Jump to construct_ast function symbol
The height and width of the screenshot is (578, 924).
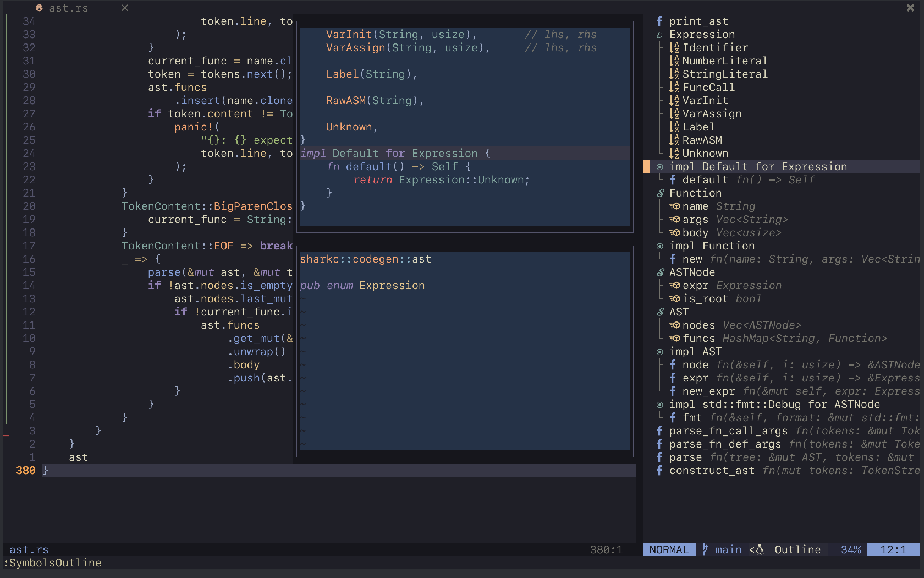794,470
